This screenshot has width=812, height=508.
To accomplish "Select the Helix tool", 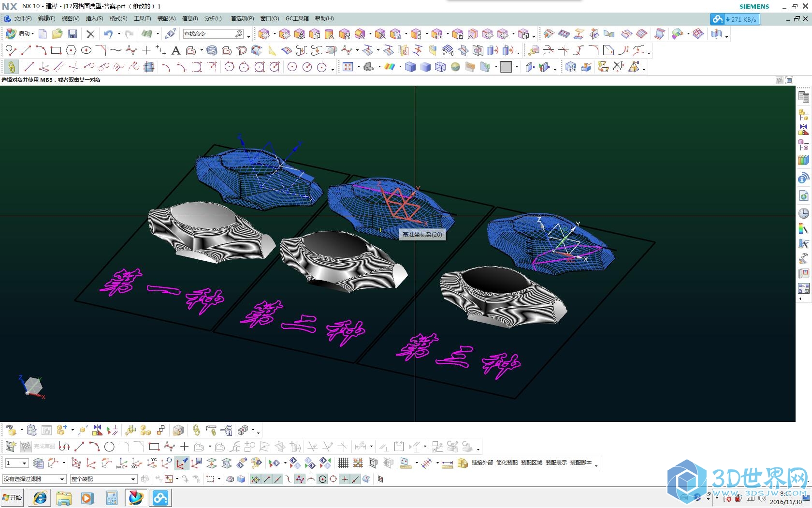I will pyautogui.click(x=211, y=50).
